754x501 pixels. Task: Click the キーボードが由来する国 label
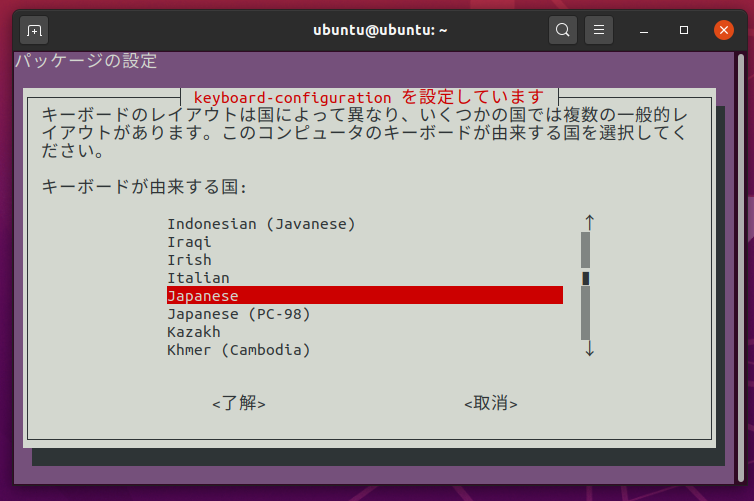click(x=144, y=187)
